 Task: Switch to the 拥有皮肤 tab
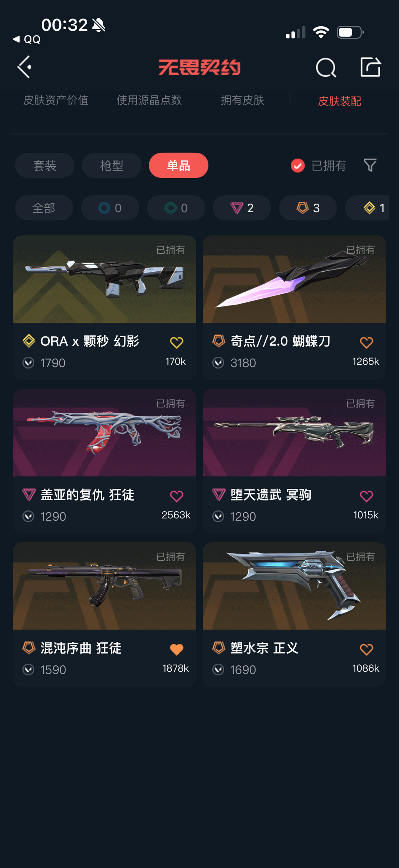tap(242, 100)
